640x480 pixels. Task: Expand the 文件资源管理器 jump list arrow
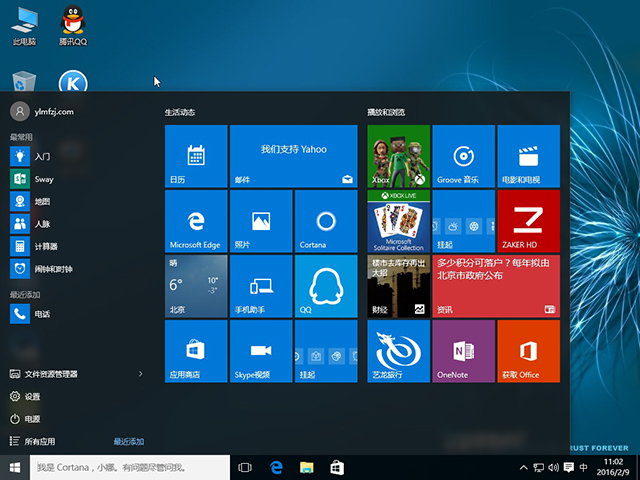[140, 374]
